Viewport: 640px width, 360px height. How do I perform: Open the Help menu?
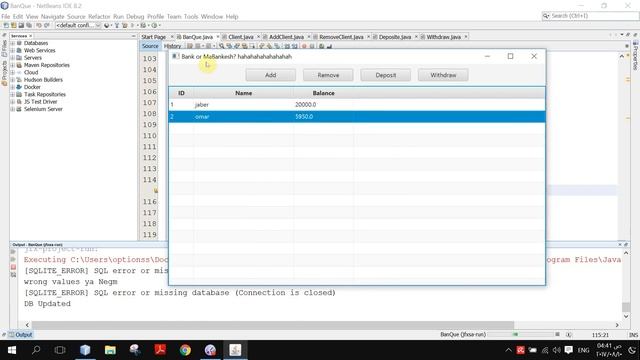232,16
